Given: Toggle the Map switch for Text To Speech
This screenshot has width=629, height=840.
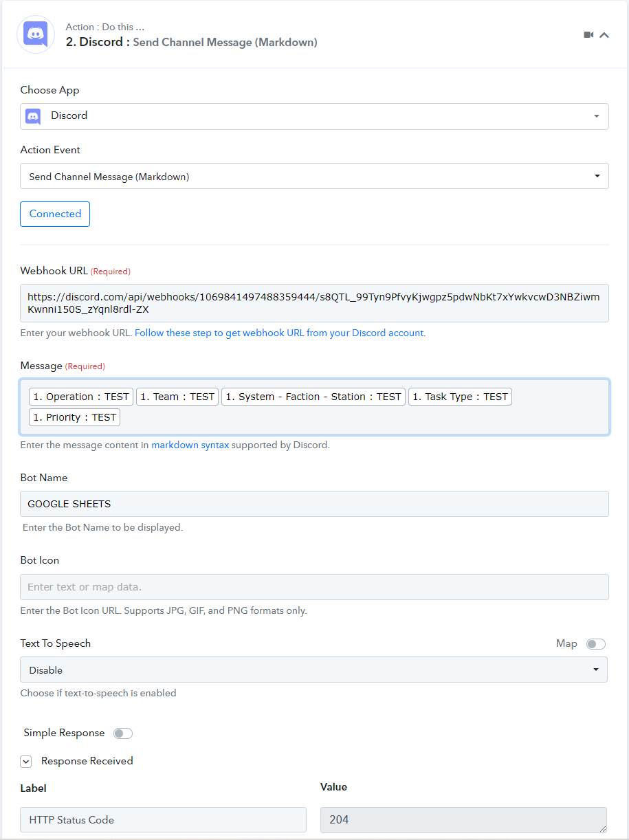Looking at the screenshot, I should pyautogui.click(x=595, y=644).
